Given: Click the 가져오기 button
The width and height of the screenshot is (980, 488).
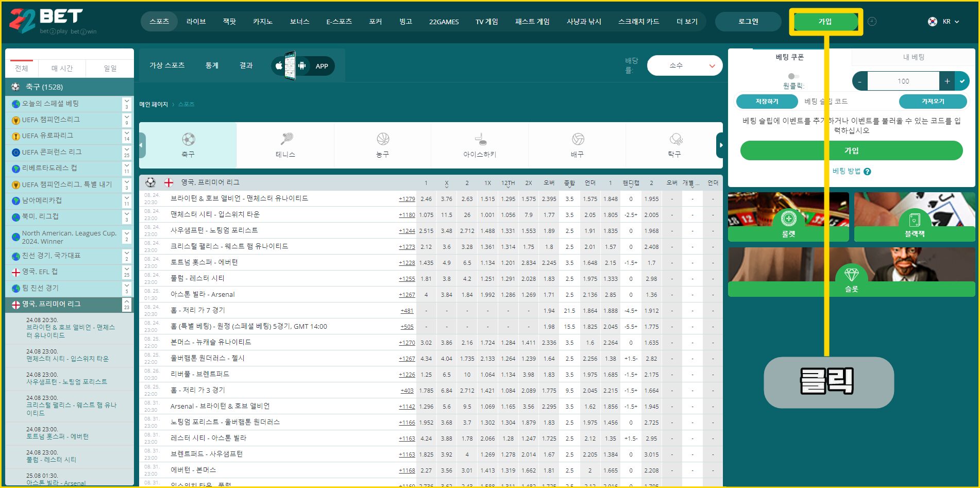Looking at the screenshot, I should click(x=933, y=102).
